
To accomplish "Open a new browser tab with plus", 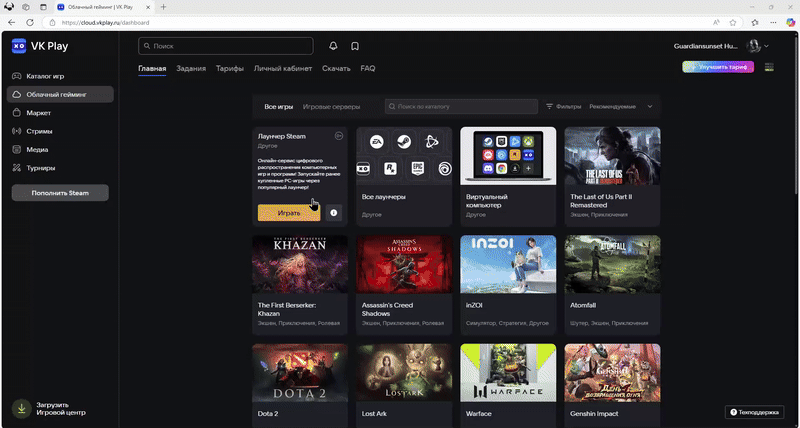I will pos(163,7).
